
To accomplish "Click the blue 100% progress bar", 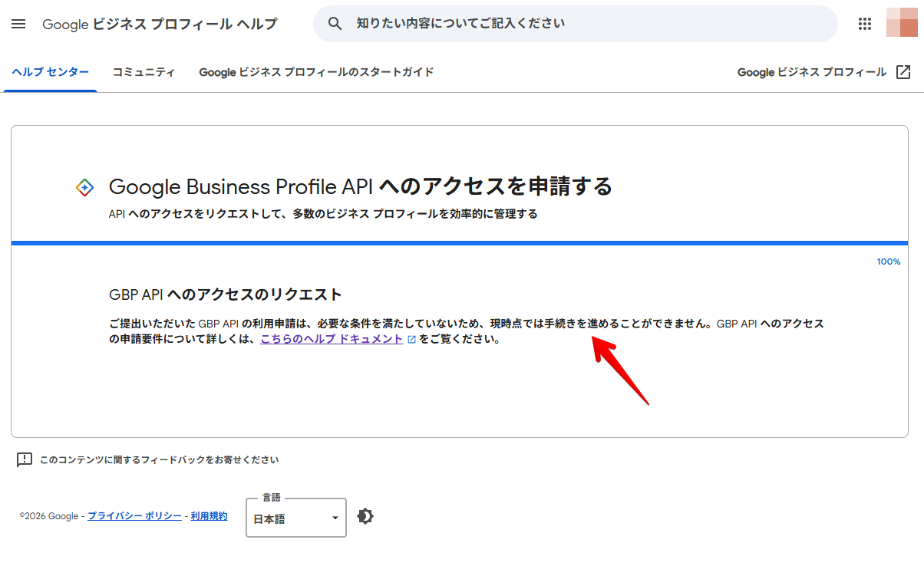I will point(460,243).
